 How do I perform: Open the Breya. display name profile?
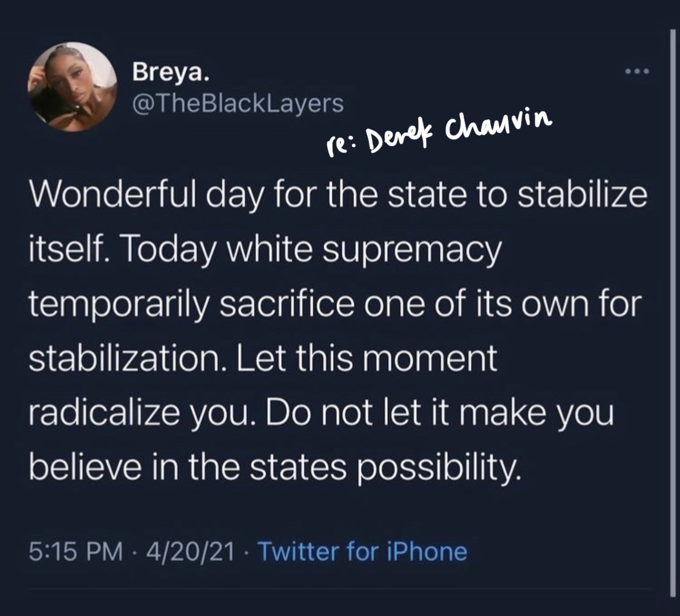pos(171,75)
